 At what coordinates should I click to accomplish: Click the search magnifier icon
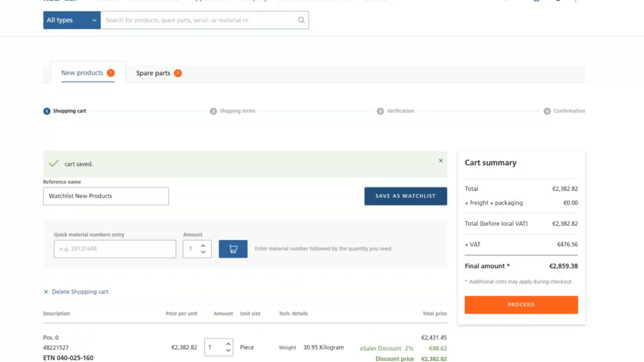pos(301,20)
